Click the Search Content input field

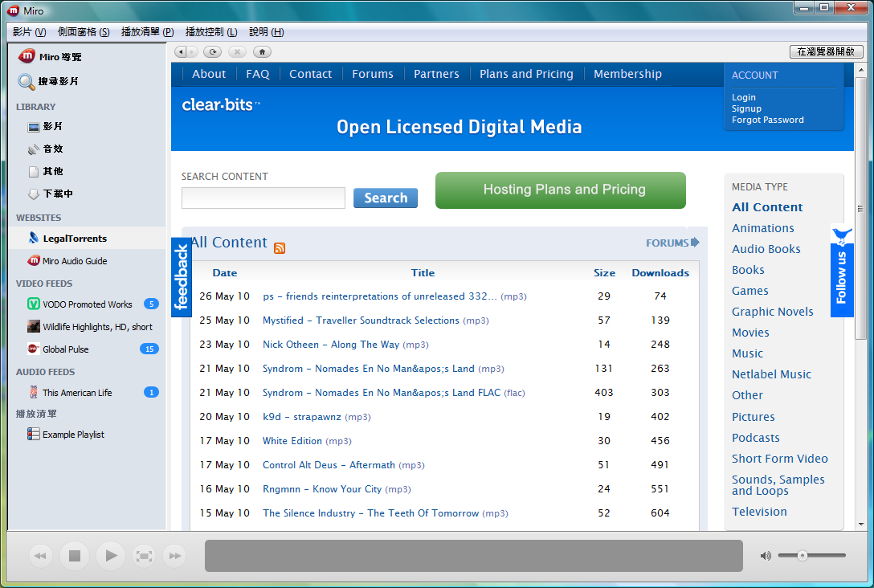pyautogui.click(x=263, y=198)
